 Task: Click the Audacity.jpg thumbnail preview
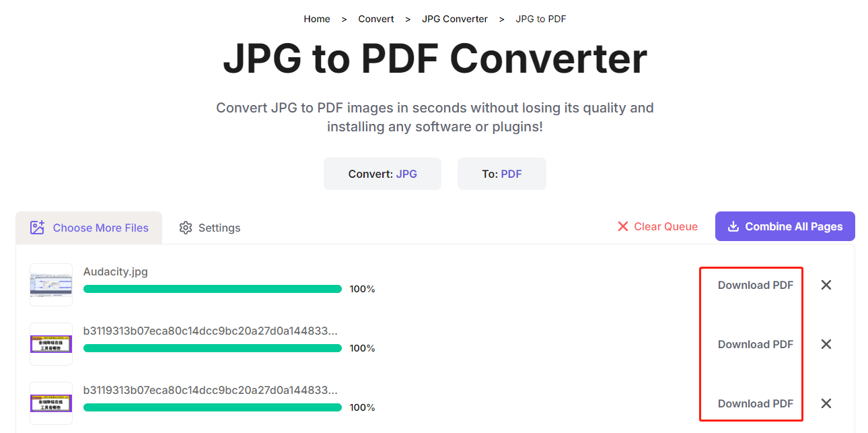51,285
